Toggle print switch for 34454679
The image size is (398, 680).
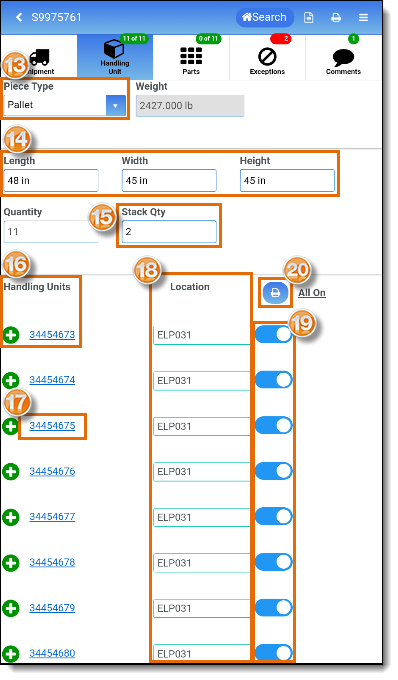coord(274,608)
